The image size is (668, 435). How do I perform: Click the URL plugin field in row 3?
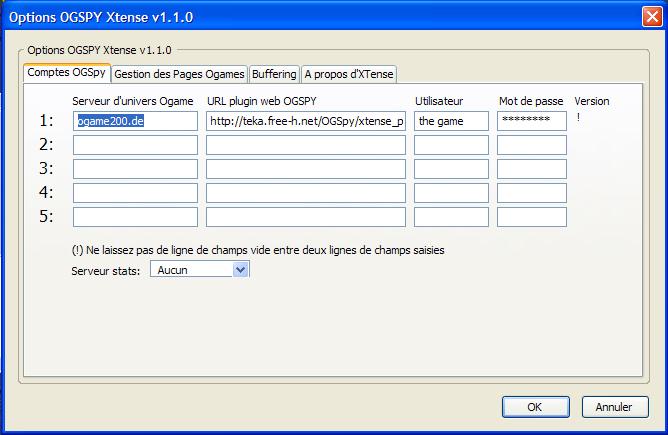(306, 169)
